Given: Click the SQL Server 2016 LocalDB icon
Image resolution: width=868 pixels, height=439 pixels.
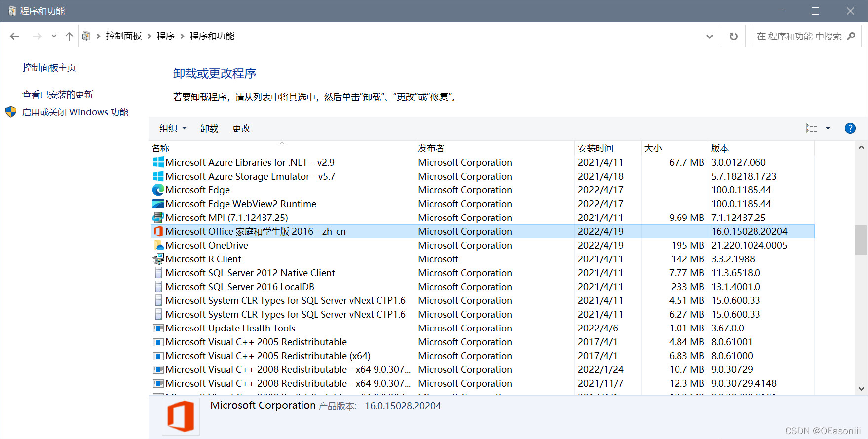Looking at the screenshot, I should point(158,287).
